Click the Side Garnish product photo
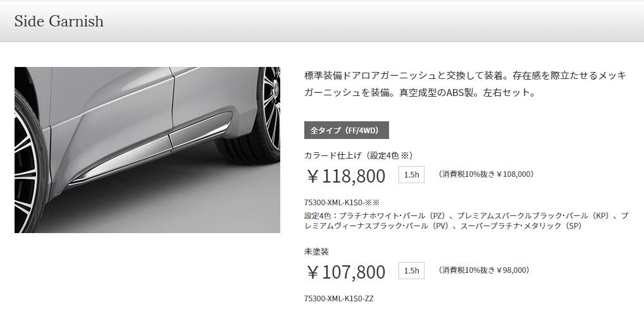The width and height of the screenshot is (644, 319). pos(147,150)
